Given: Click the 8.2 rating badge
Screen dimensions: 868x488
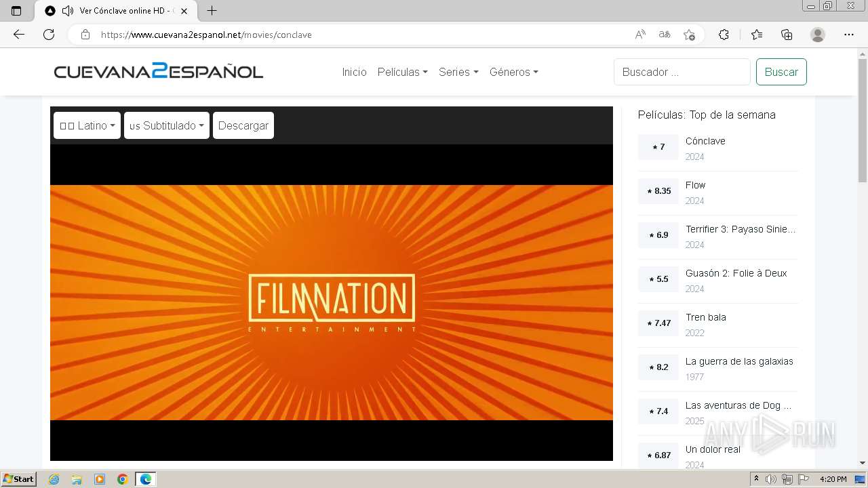Looking at the screenshot, I should 658,367.
